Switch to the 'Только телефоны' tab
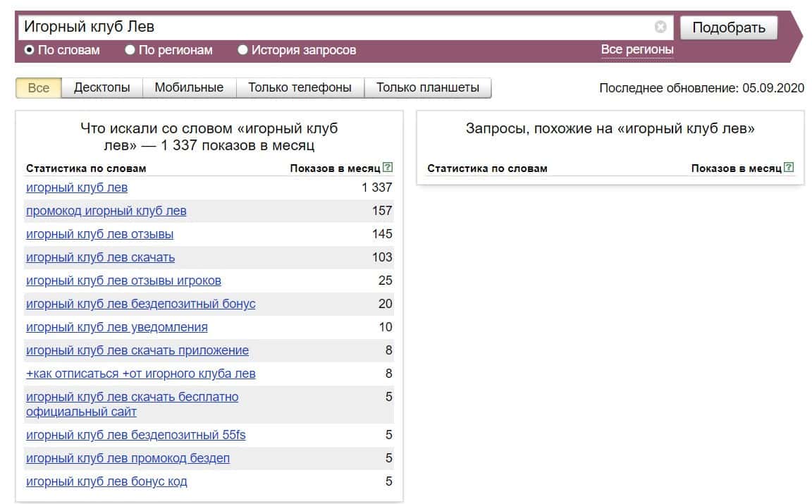Image resolution: width=812 pixels, height=504 pixels. click(300, 88)
